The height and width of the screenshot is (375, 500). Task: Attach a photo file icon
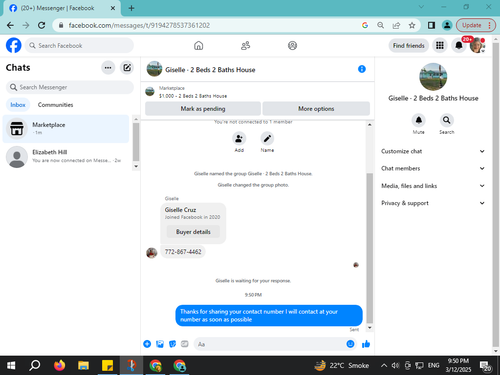(x=160, y=344)
